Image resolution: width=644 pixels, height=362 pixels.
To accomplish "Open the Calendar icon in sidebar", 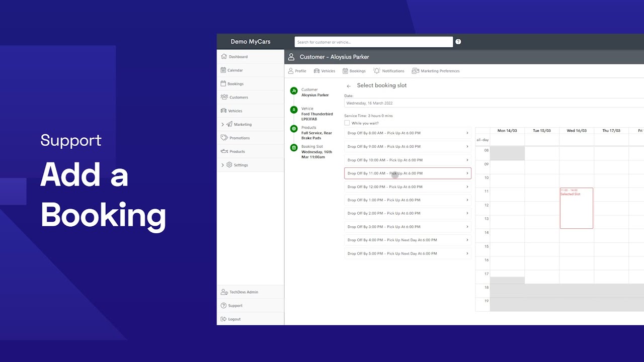I will tap(224, 70).
